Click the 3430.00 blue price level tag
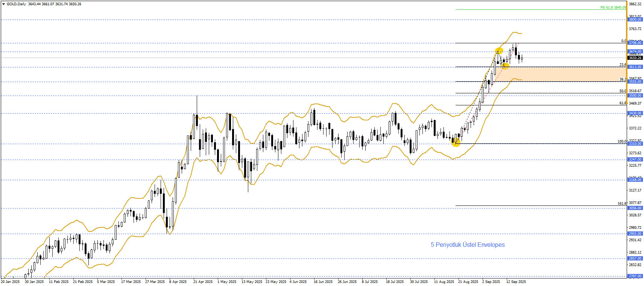This screenshot has width=644, height=286. click(x=635, y=113)
